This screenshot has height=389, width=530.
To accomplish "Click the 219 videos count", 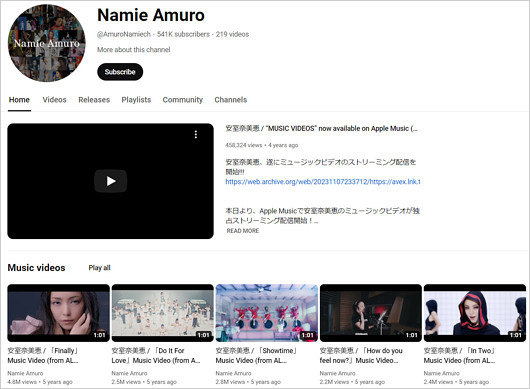I will coord(232,34).
